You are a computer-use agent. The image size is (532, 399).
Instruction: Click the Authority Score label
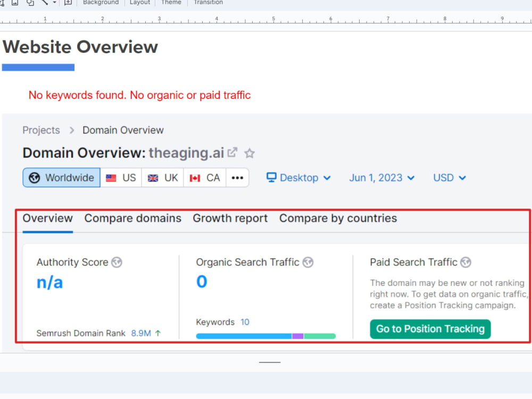72,262
